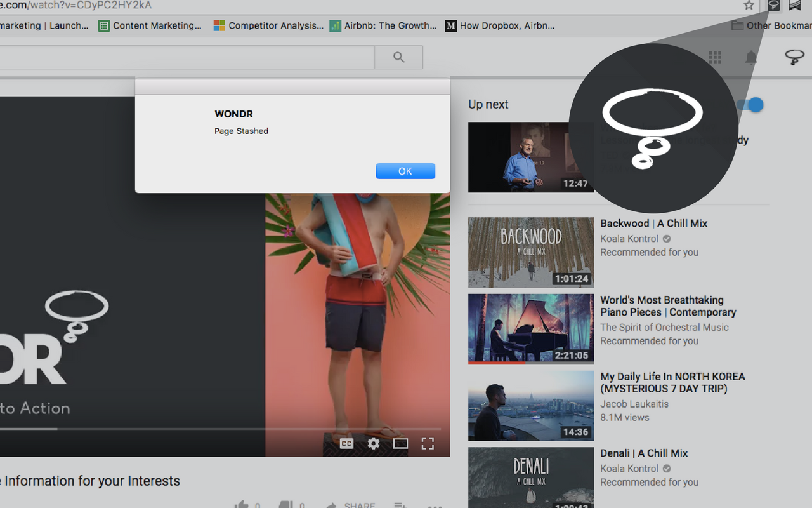Open the 'marketing | Launch...' bookmark

point(44,25)
